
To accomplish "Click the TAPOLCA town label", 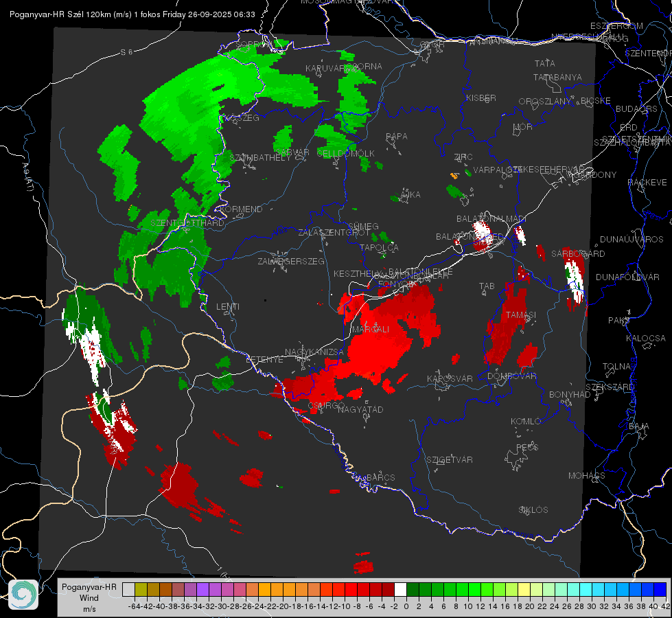I will (379, 247).
